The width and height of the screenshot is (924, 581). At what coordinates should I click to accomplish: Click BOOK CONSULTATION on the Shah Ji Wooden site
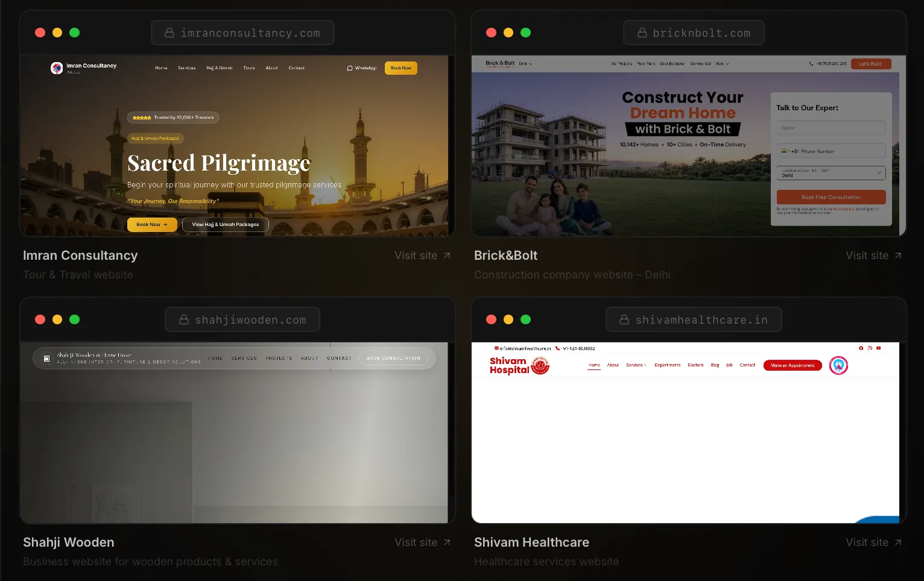click(x=393, y=358)
